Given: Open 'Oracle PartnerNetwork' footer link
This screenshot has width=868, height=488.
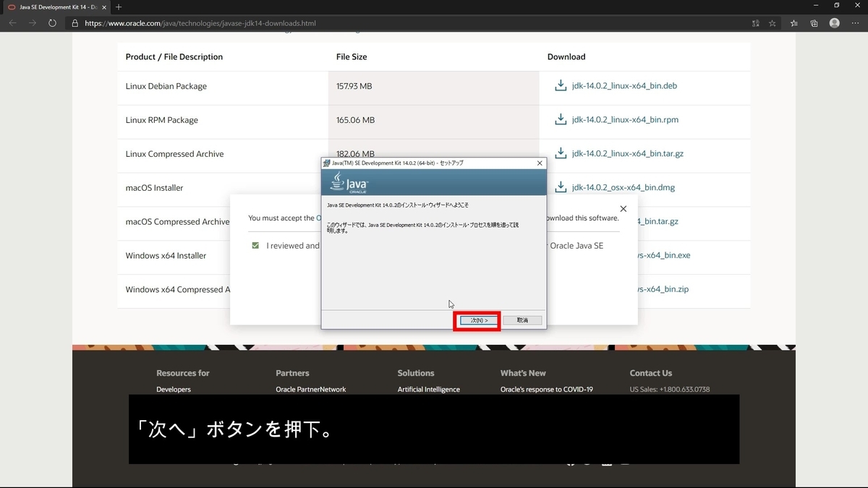Looking at the screenshot, I should pos(311,389).
